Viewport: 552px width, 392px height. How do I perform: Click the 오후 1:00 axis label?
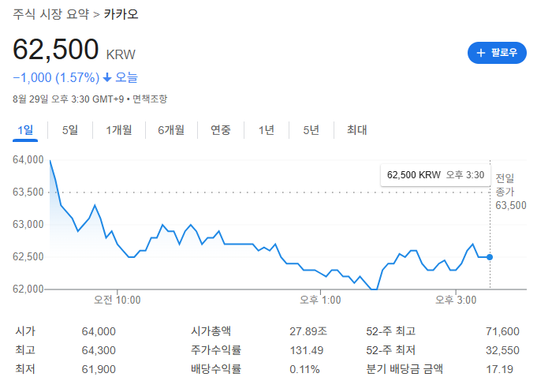(320, 300)
